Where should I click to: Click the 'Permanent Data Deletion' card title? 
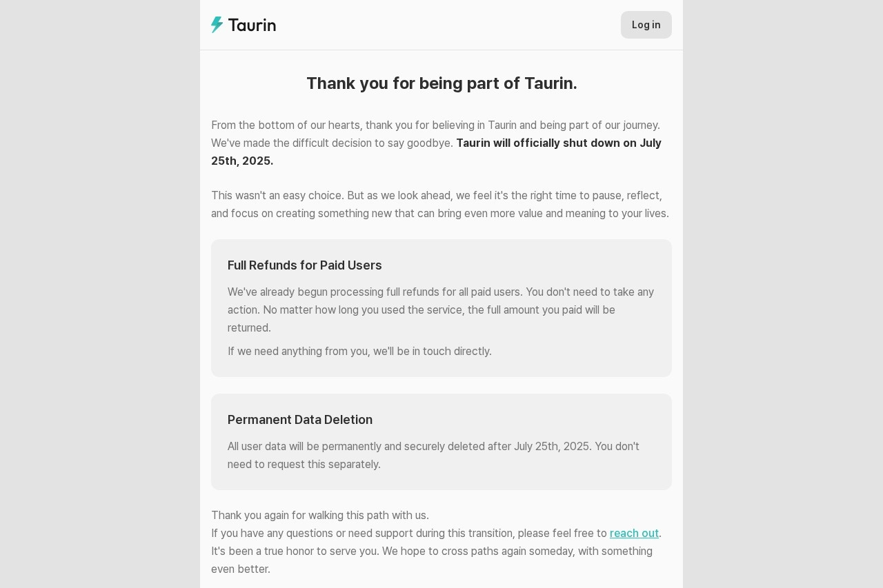point(300,420)
